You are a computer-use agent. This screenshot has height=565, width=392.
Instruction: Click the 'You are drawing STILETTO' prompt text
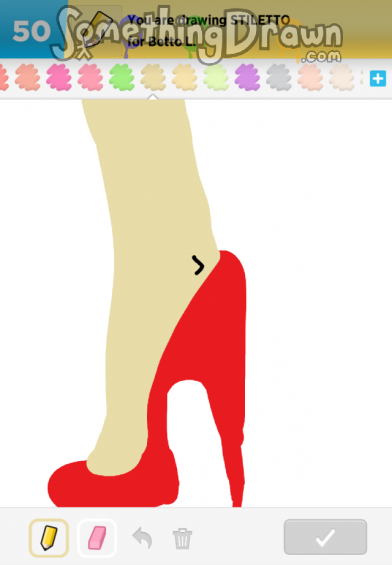(x=209, y=20)
